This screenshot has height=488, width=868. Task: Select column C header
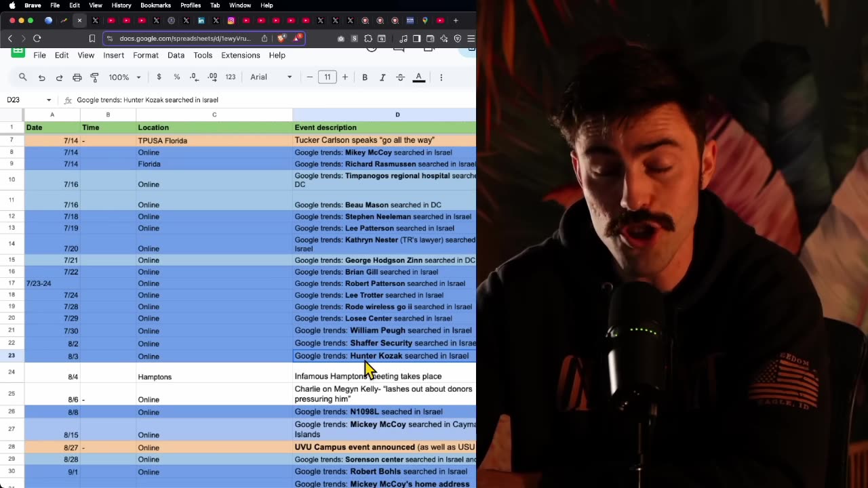[214, 115]
